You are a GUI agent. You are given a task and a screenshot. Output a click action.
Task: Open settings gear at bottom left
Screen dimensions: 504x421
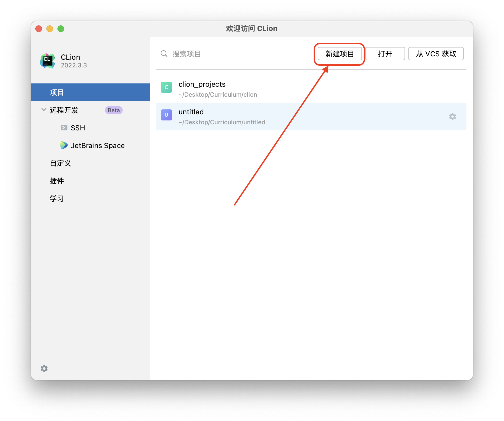click(44, 369)
